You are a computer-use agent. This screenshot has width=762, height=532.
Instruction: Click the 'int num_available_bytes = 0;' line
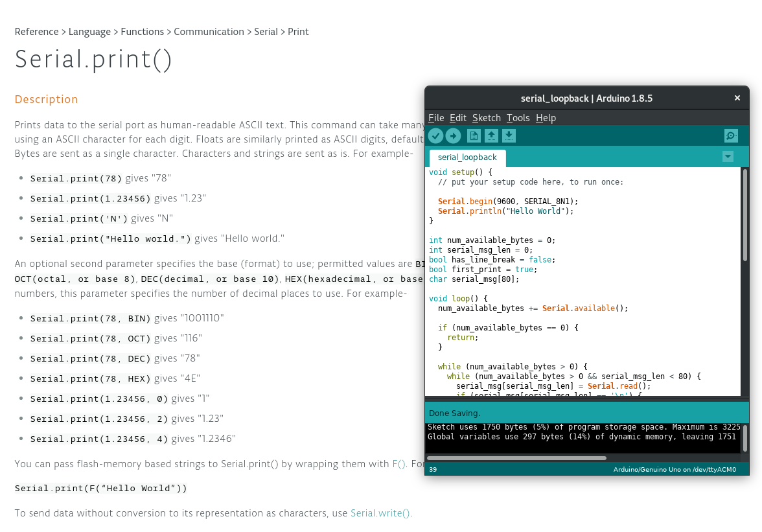492,240
